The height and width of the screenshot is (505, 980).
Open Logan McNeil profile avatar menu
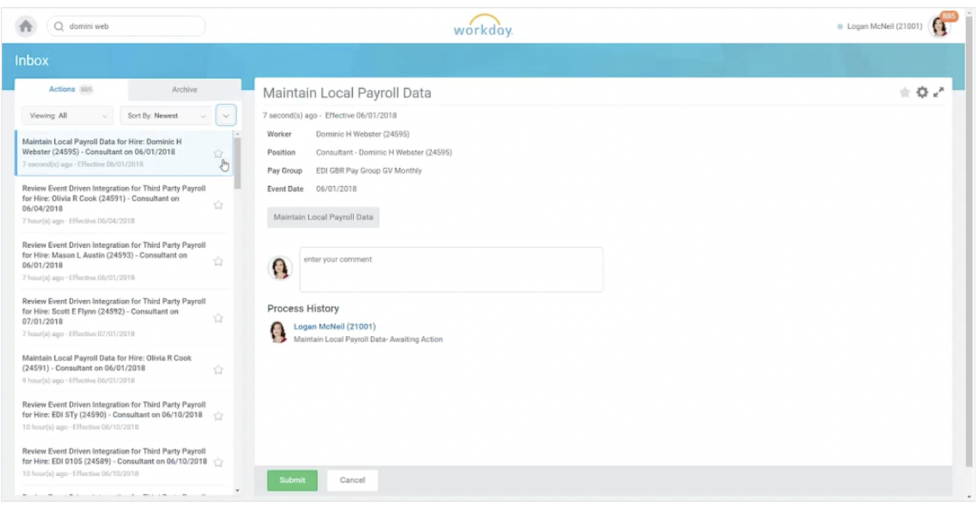click(939, 27)
